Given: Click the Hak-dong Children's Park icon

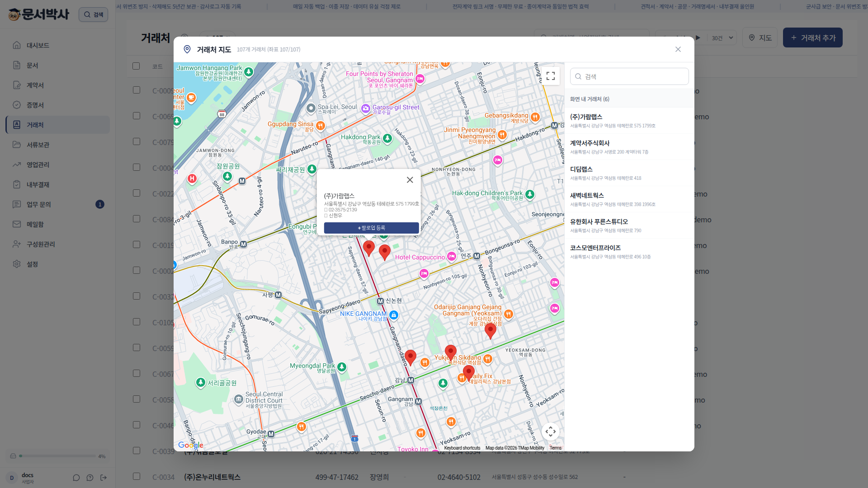Looking at the screenshot, I should point(530,194).
